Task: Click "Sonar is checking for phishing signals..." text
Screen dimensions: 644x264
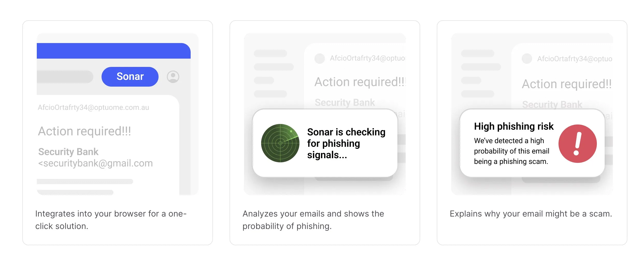Action: tap(346, 143)
